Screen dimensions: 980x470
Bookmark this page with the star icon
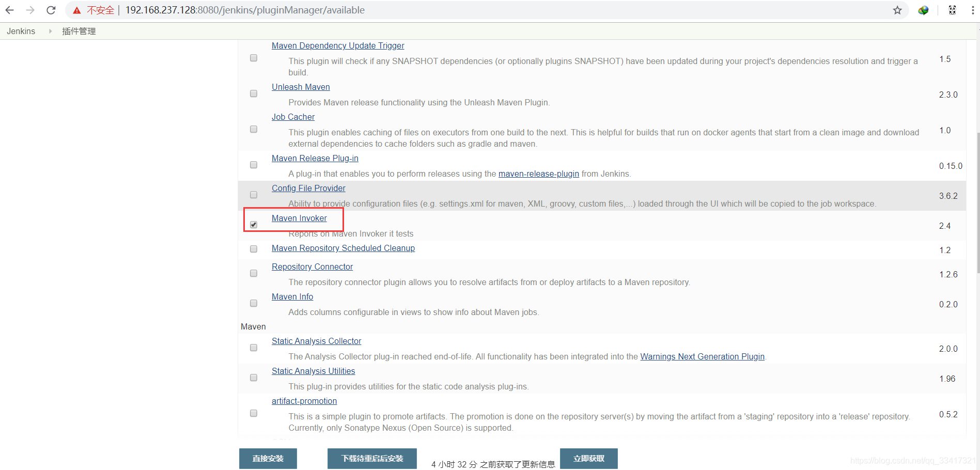coord(897,10)
